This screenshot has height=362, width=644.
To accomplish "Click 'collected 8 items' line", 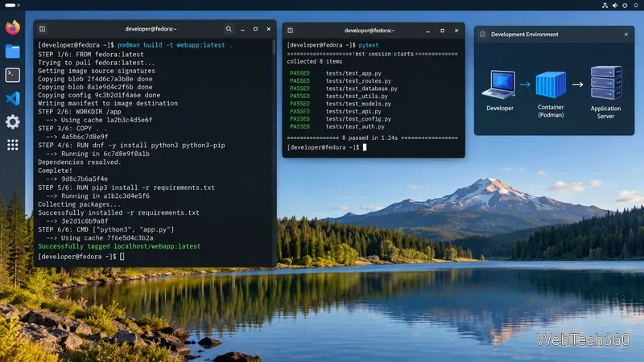I will [x=314, y=62].
